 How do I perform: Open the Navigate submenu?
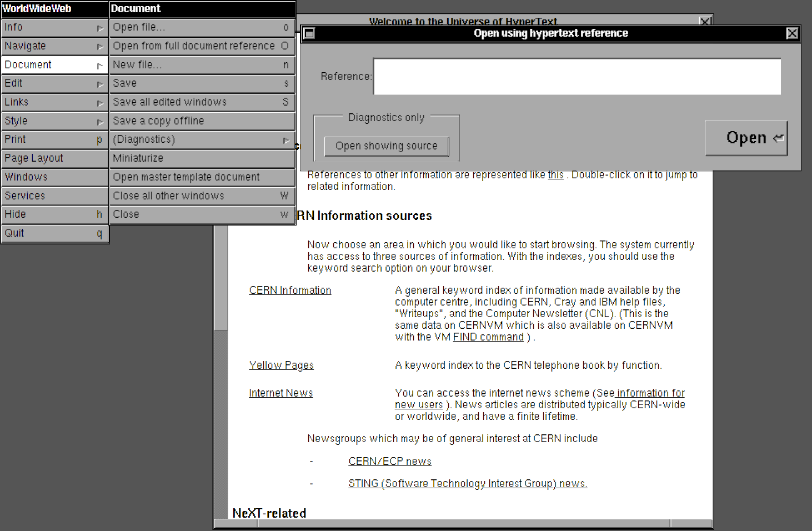[54, 46]
